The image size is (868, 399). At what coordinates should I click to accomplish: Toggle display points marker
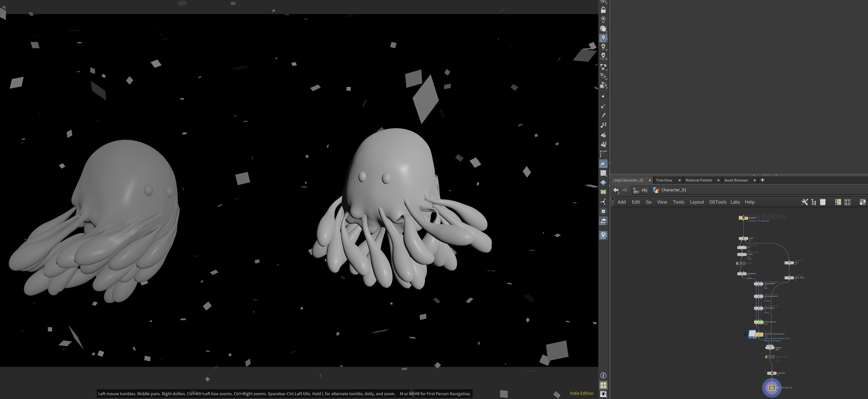pos(603,96)
